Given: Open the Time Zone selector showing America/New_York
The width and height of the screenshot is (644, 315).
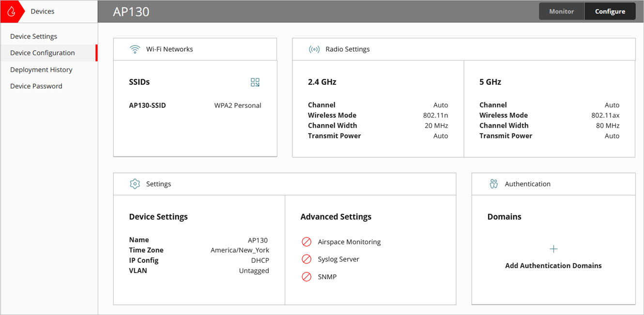Looking at the screenshot, I should pyautogui.click(x=239, y=250).
